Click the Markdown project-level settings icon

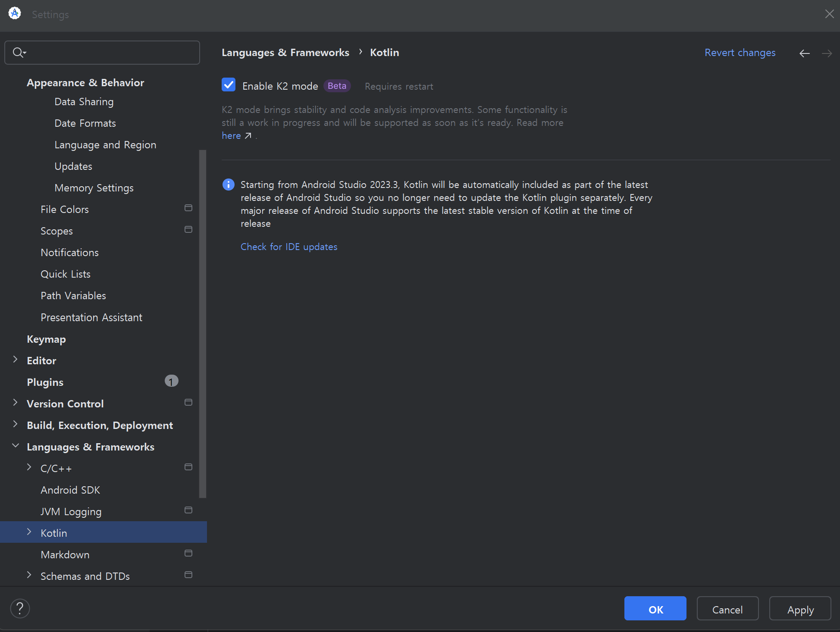click(188, 554)
